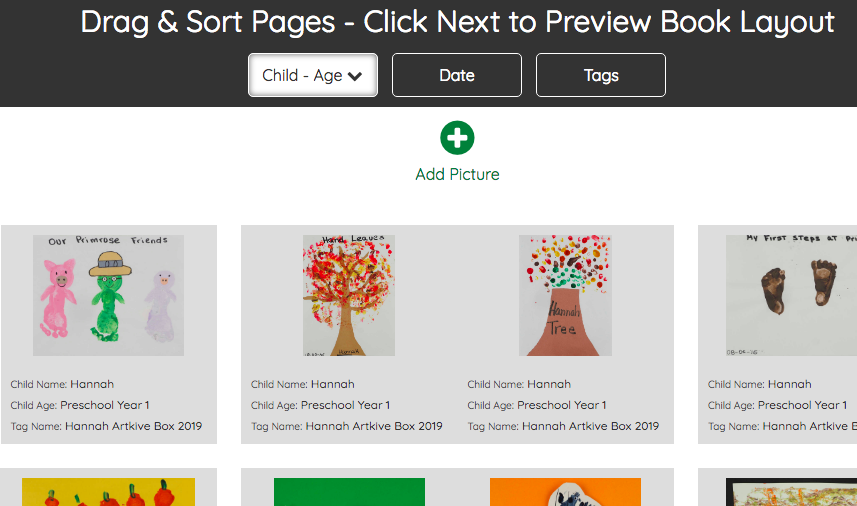Select the solid green artwork thumbnail

[x=349, y=492]
